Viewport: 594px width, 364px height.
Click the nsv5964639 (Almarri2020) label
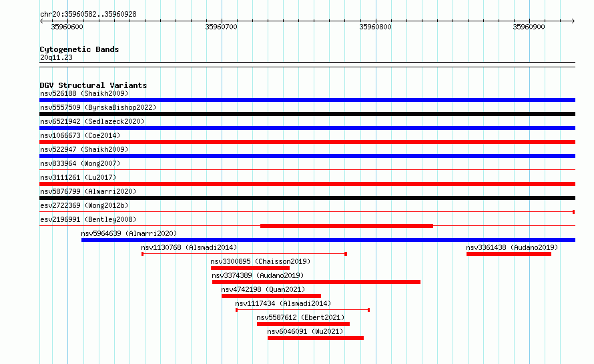point(129,233)
